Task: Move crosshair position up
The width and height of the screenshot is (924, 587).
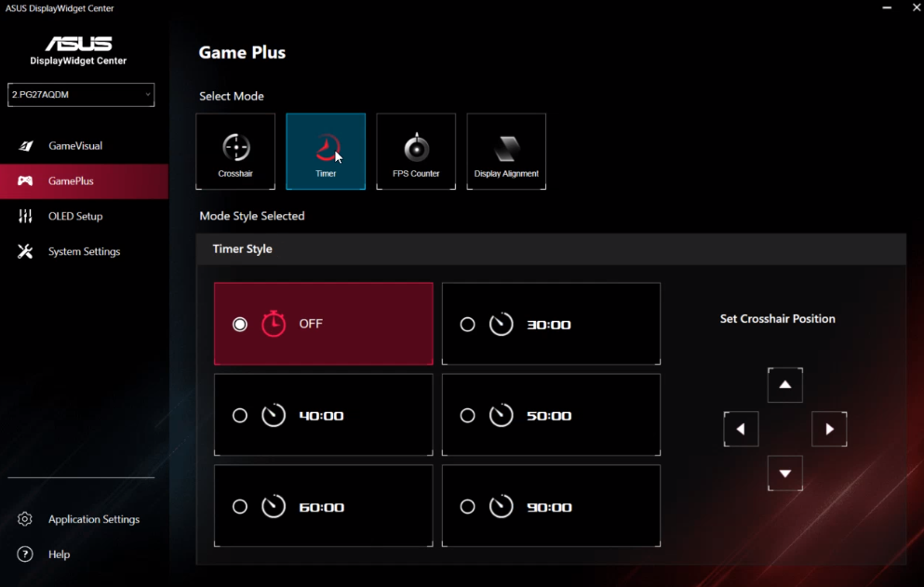Action: [785, 385]
